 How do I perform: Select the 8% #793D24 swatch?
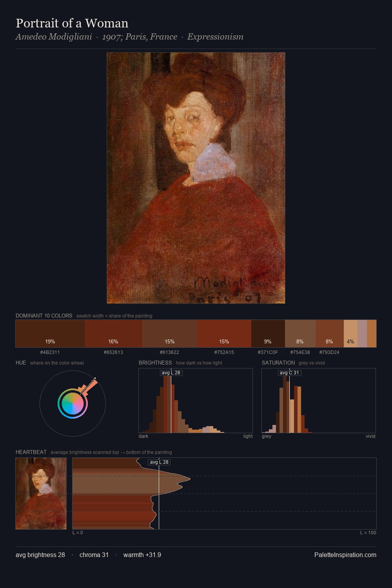330,334
